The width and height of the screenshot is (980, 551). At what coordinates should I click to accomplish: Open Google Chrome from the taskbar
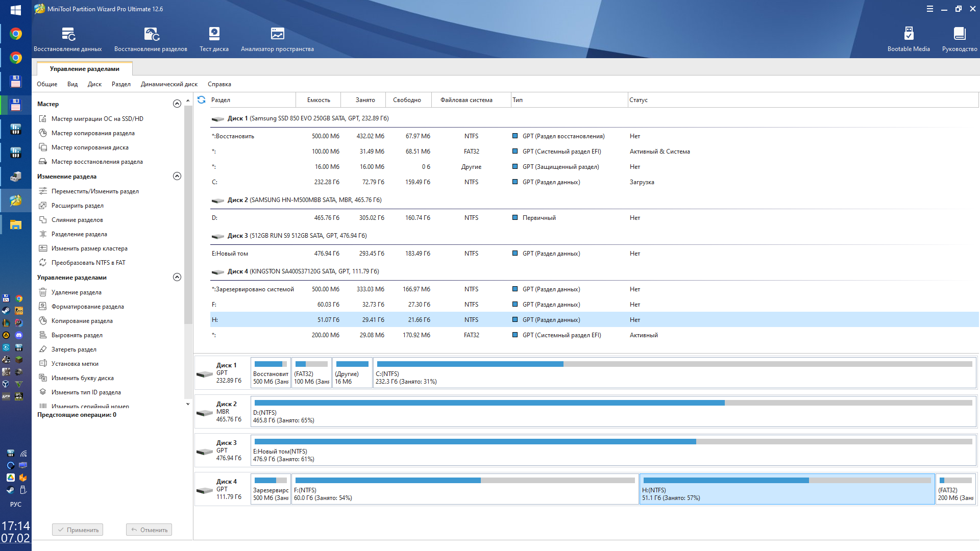[x=16, y=34]
